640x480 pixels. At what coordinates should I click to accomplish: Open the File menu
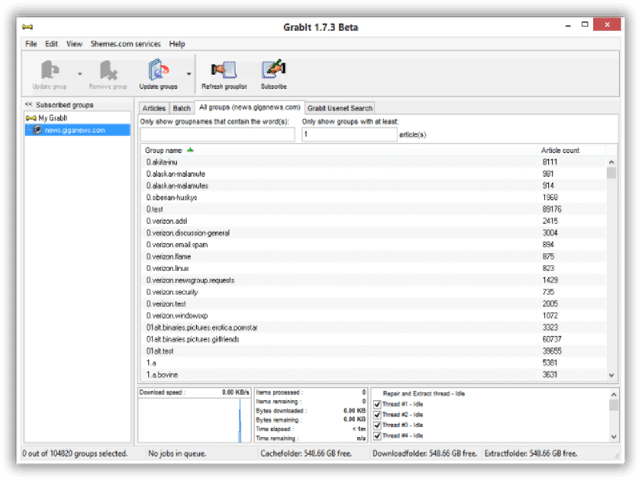pyautogui.click(x=31, y=44)
